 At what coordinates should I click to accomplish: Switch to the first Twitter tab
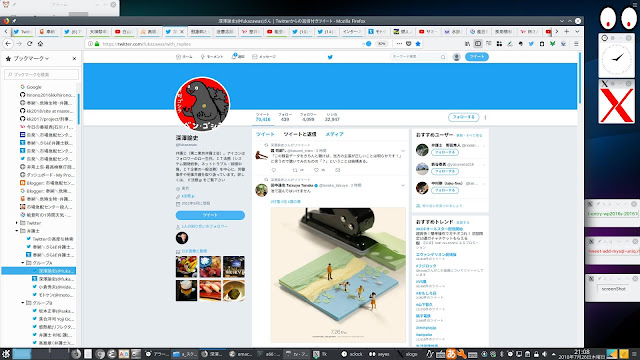22,31
